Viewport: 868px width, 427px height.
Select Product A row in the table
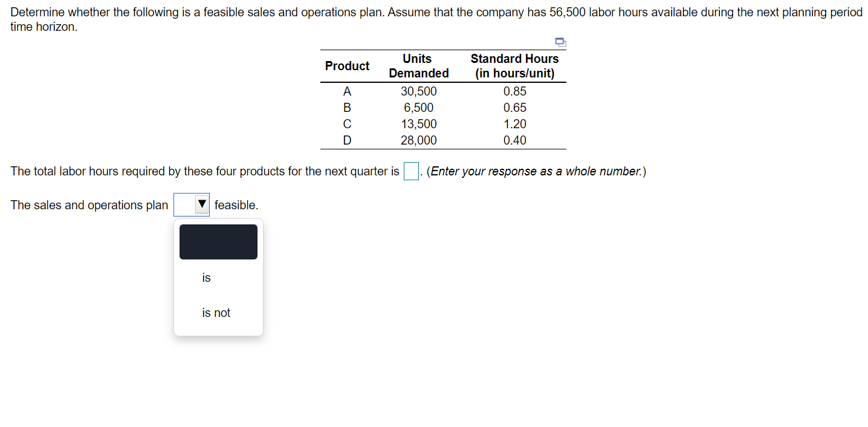pyautogui.click(x=347, y=91)
